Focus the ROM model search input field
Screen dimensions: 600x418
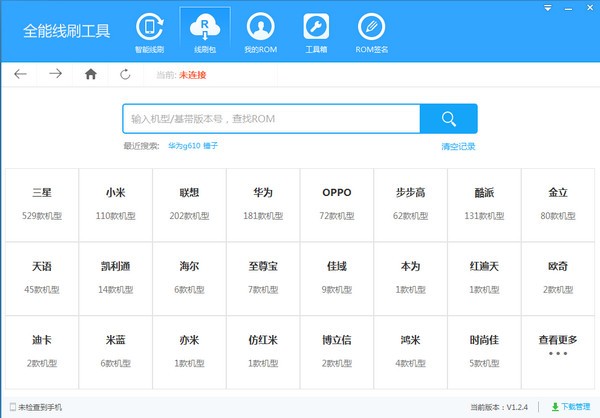point(271,119)
